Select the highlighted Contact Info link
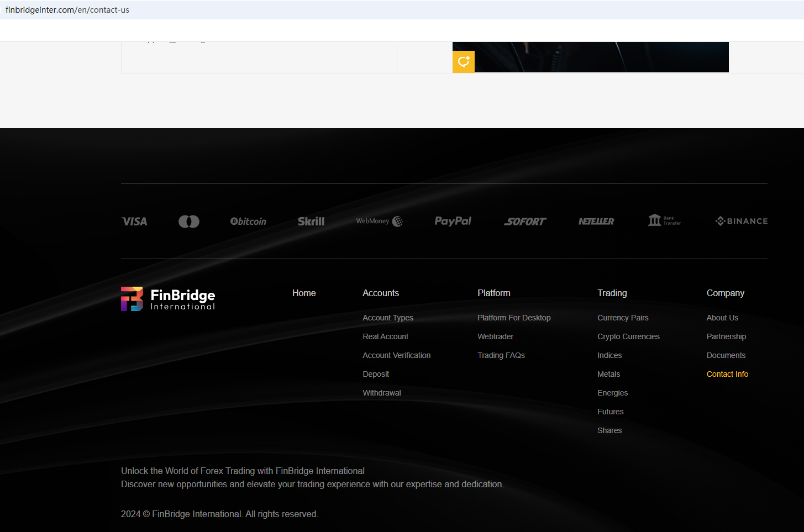 [x=727, y=374]
